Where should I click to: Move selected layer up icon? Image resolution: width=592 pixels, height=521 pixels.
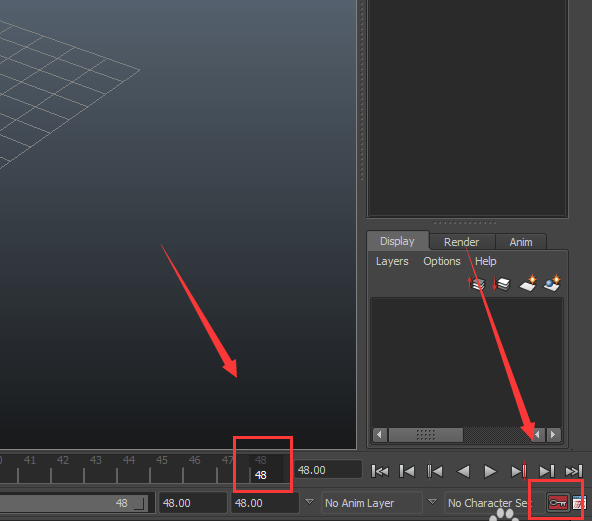tap(476, 284)
